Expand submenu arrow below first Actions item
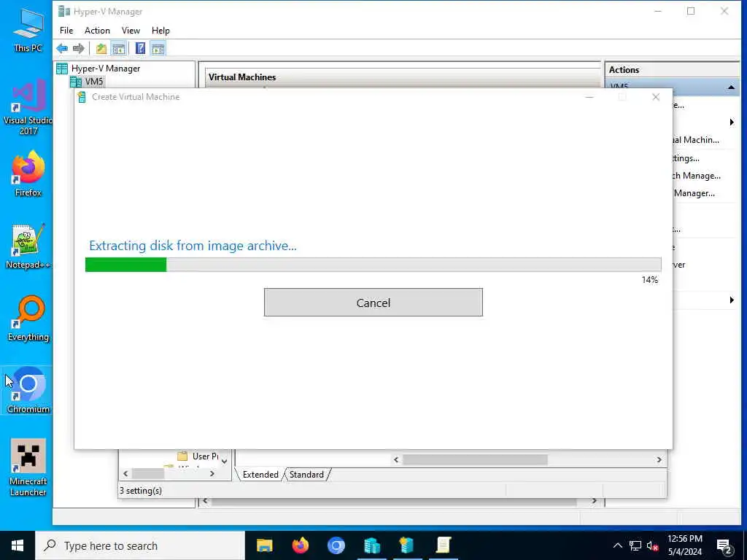 (x=732, y=122)
